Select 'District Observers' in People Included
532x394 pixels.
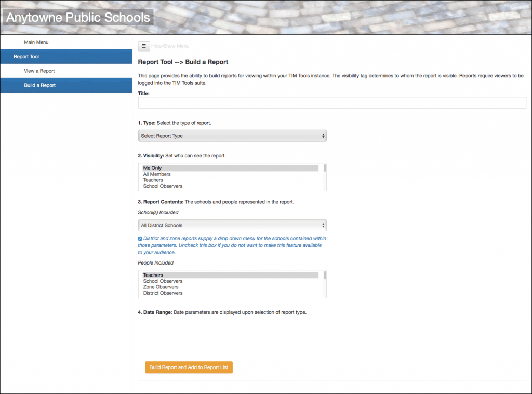pos(182,293)
